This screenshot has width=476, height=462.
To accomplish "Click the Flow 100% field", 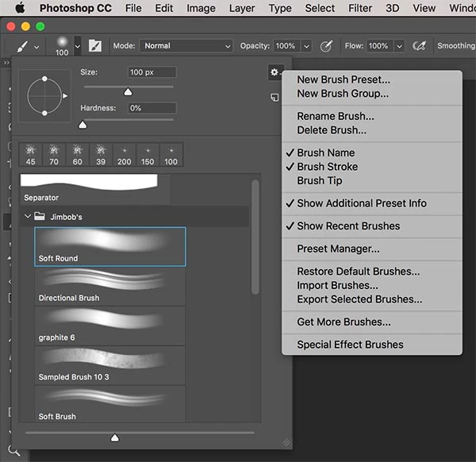I will (x=379, y=46).
